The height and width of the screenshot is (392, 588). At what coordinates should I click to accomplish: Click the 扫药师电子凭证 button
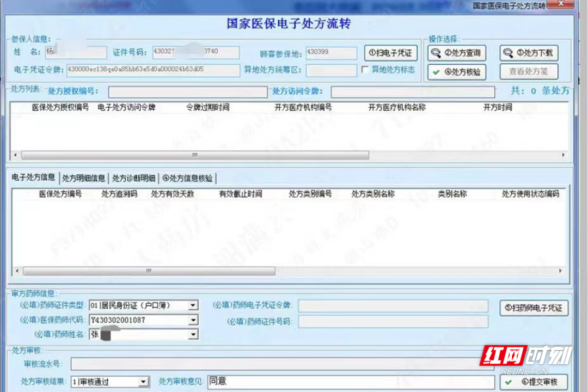(x=534, y=308)
